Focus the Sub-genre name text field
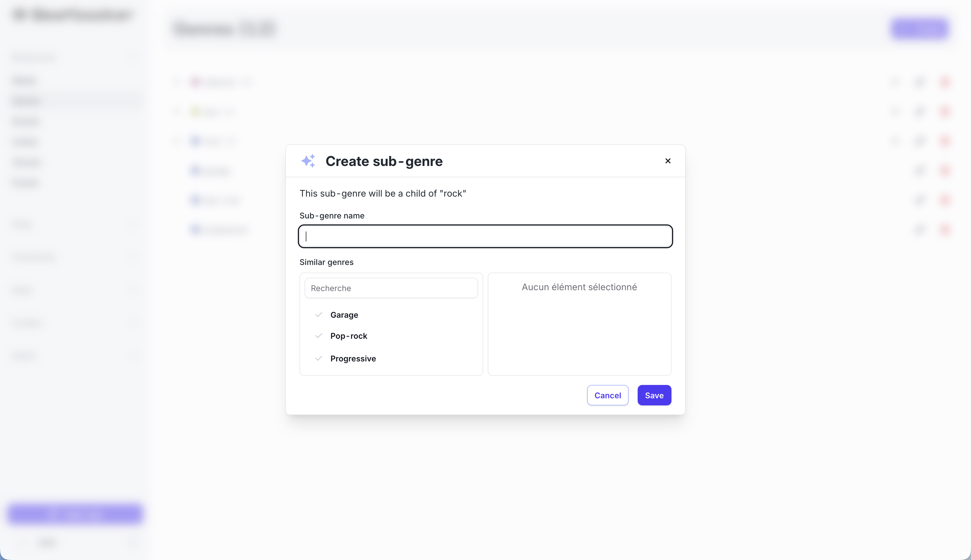Image resolution: width=971 pixels, height=560 pixels. 485,236
